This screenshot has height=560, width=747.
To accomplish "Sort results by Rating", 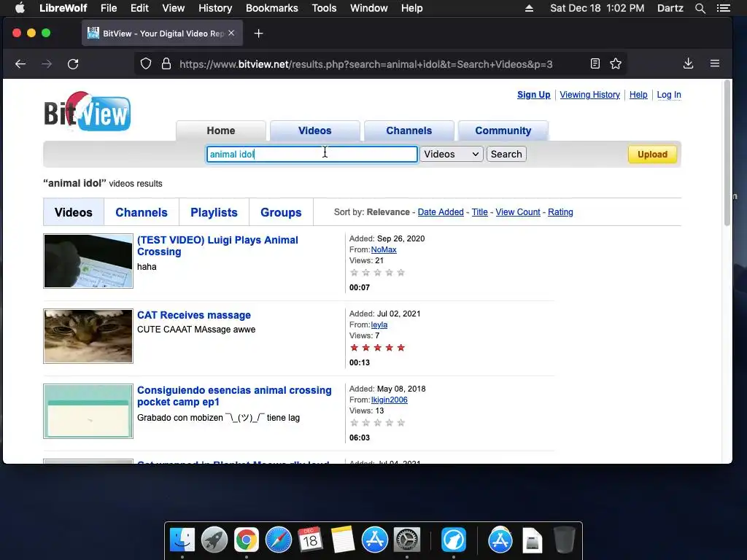I will 560,212.
